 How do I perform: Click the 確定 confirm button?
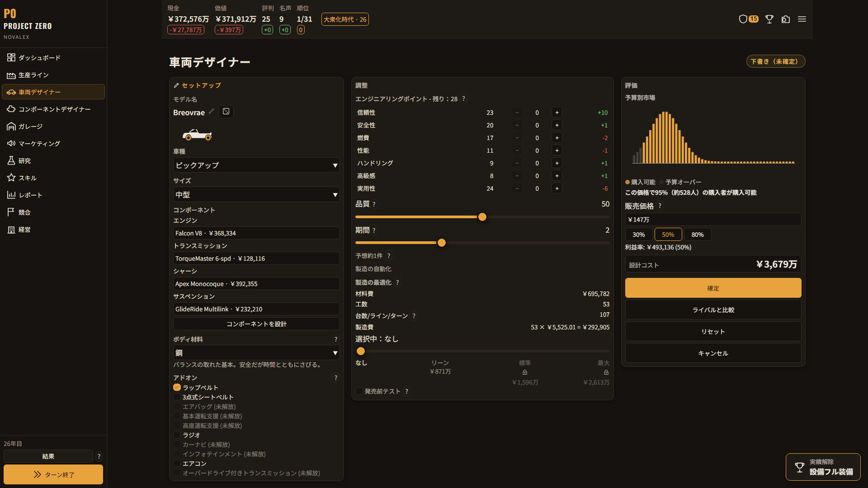pyautogui.click(x=713, y=288)
